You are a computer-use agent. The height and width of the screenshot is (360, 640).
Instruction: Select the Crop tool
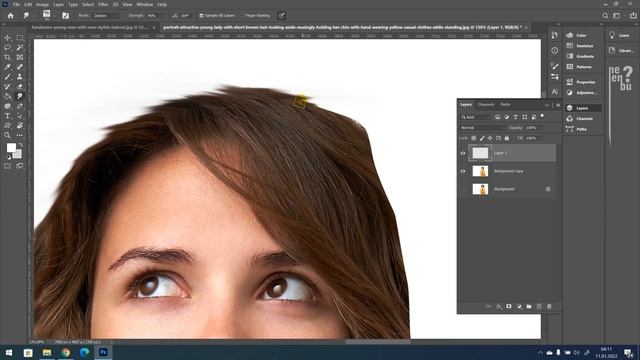7,57
